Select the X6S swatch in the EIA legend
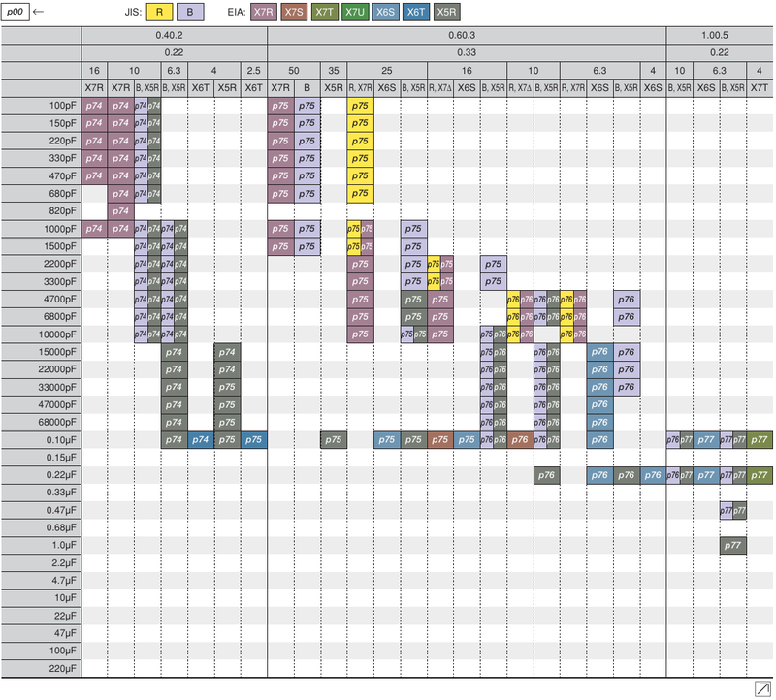 (385, 12)
